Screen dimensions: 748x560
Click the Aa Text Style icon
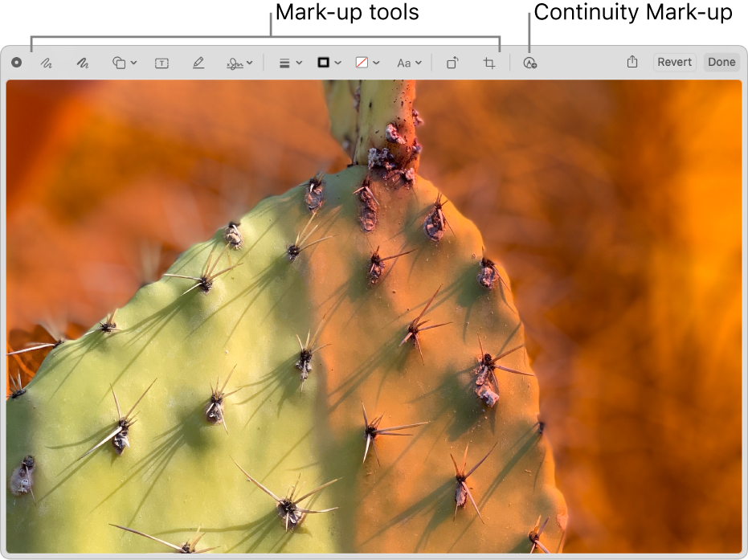coord(404,63)
